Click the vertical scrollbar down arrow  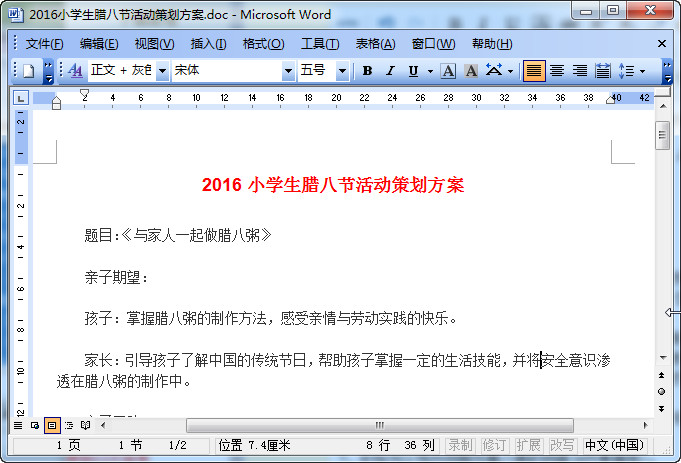pyautogui.click(x=663, y=357)
